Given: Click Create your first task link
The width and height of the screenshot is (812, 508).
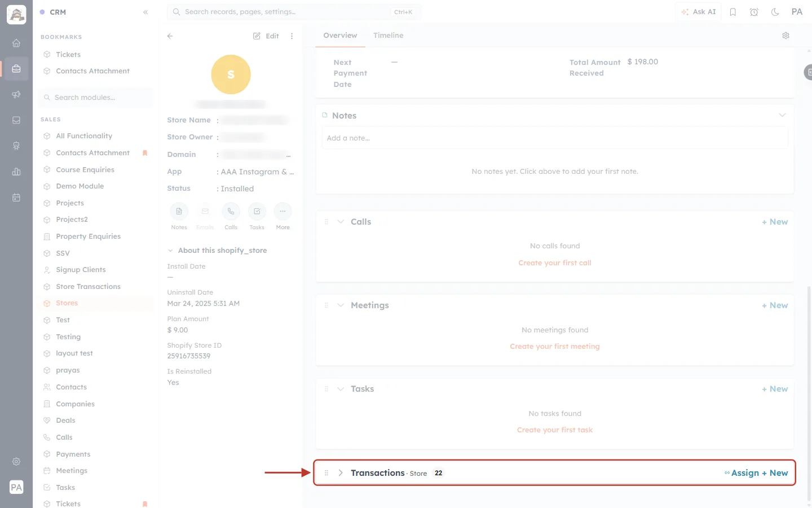Looking at the screenshot, I should (x=555, y=430).
